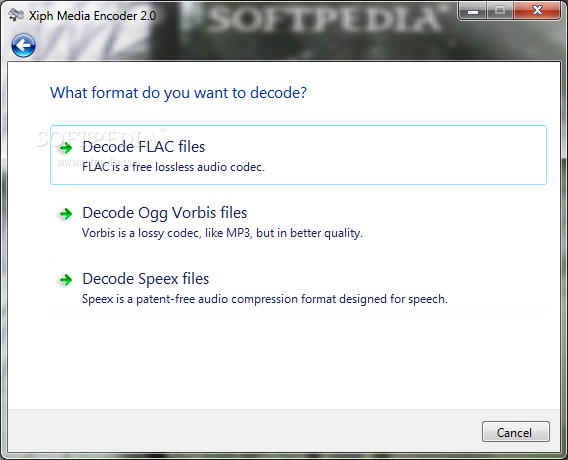This screenshot has height=460, width=568.
Task: Minimize the Xiph Media Encoder window
Action: tap(473, 11)
